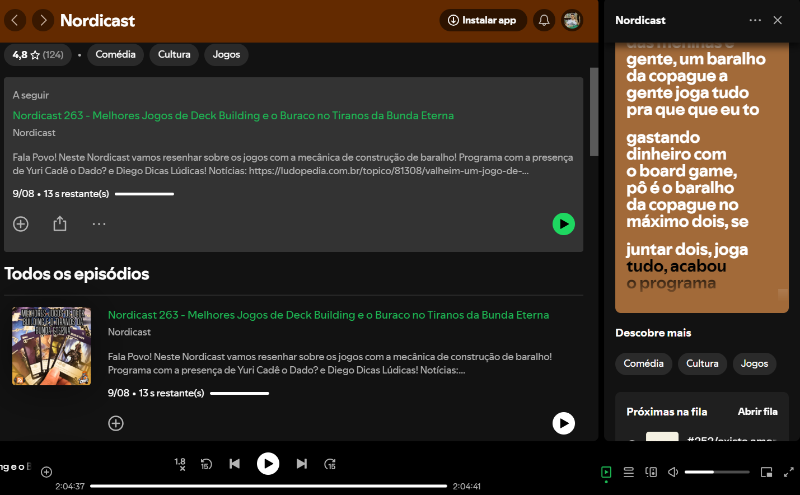Select Cultura chip under Descobre mais

tap(702, 364)
